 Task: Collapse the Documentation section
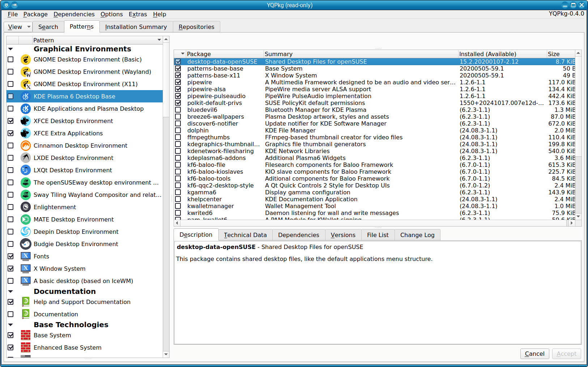coord(10,291)
